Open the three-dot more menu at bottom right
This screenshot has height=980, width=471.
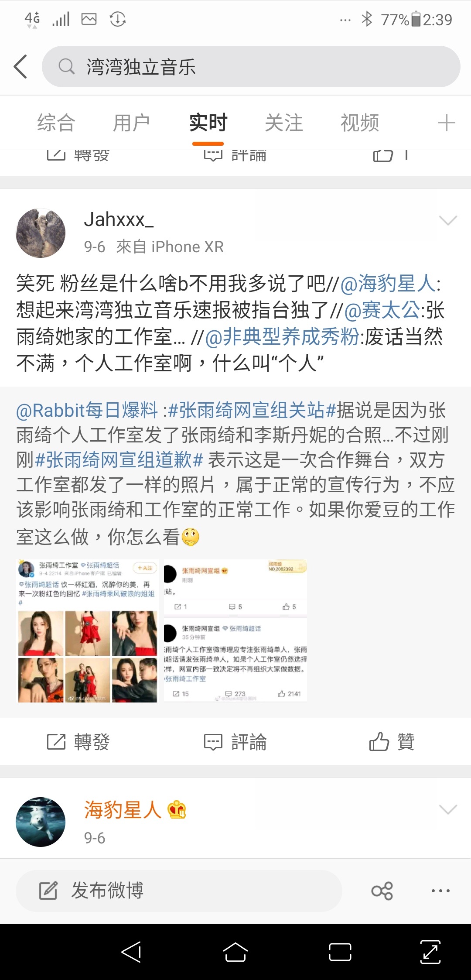click(440, 891)
